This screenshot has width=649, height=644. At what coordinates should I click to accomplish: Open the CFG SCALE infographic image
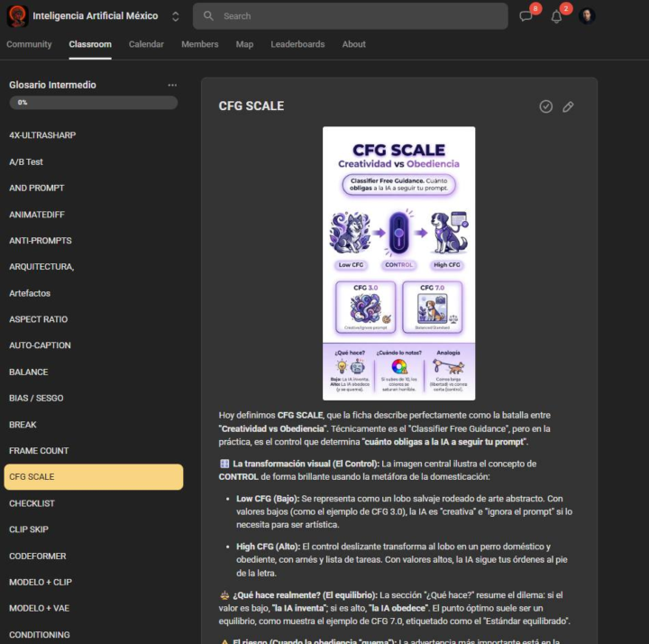tap(398, 263)
